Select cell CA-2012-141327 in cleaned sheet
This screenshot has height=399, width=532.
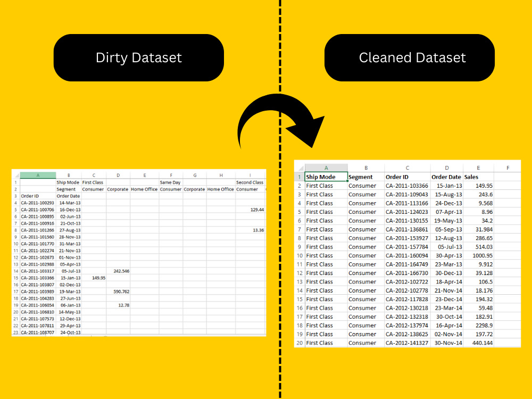[x=407, y=343]
